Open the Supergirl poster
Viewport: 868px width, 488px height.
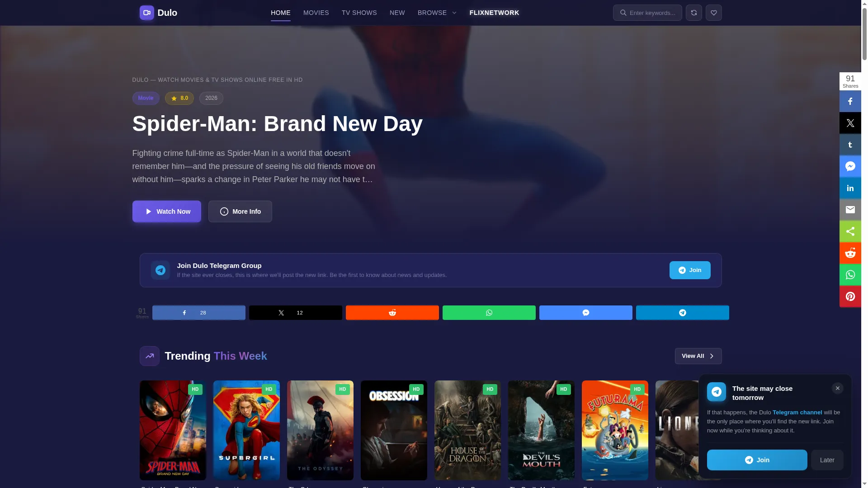point(246,430)
